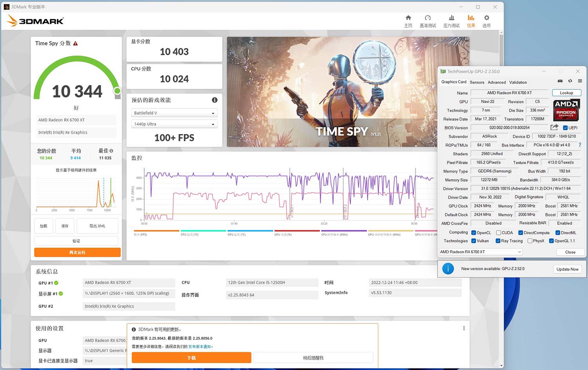This screenshot has height=370, width=588.
Task: Switch to the Advanced tab in GPU-Z
Action: [497, 82]
